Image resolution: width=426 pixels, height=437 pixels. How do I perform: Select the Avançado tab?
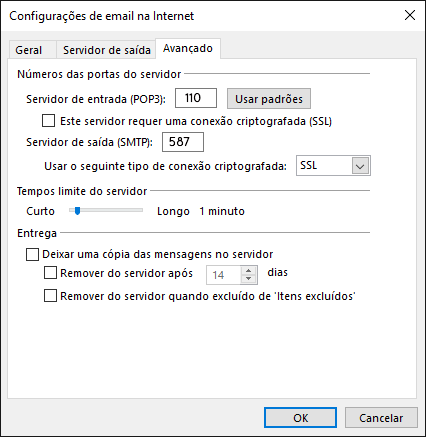coord(188,49)
